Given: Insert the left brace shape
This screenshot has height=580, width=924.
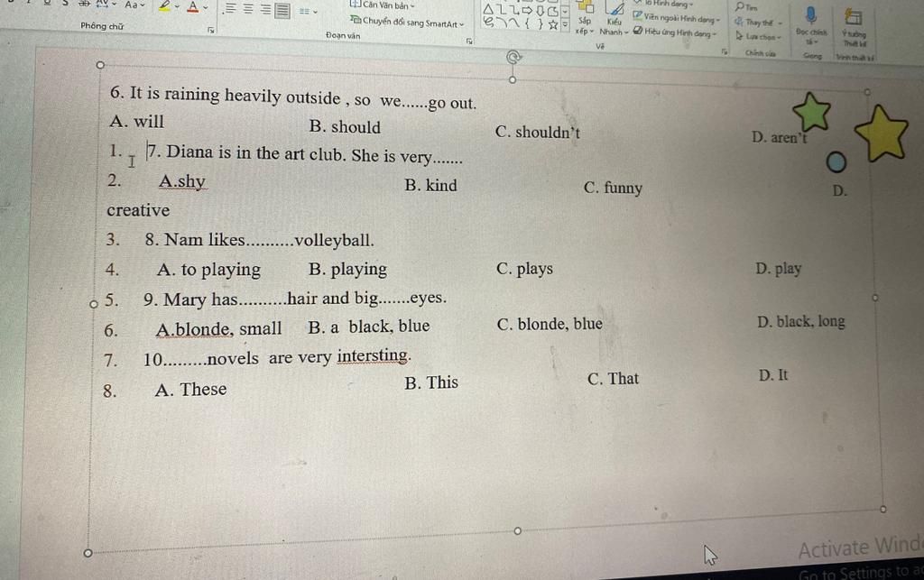Looking at the screenshot, I should tap(527, 24).
